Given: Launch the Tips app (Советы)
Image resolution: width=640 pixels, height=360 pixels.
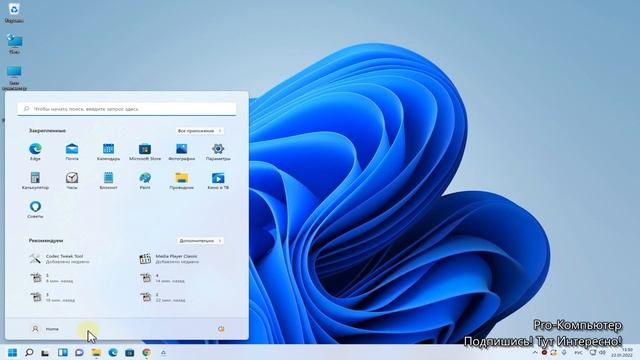Looking at the screenshot, I should pos(35,209).
